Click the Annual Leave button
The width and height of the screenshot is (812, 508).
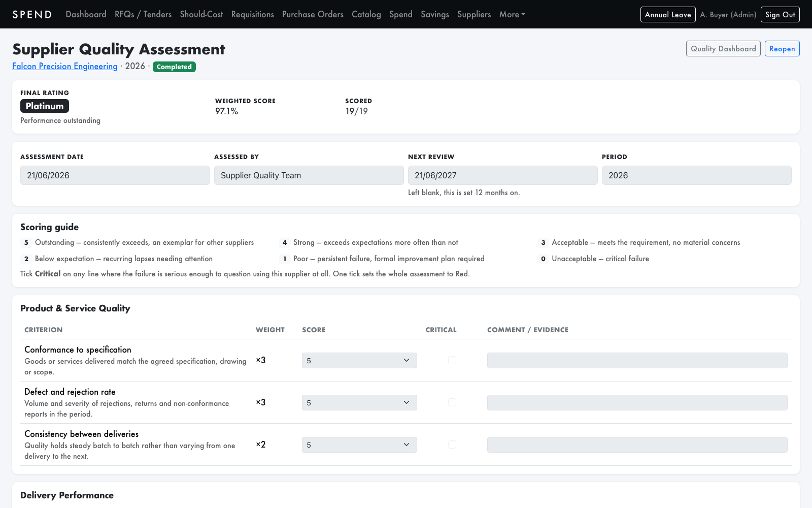668,14
